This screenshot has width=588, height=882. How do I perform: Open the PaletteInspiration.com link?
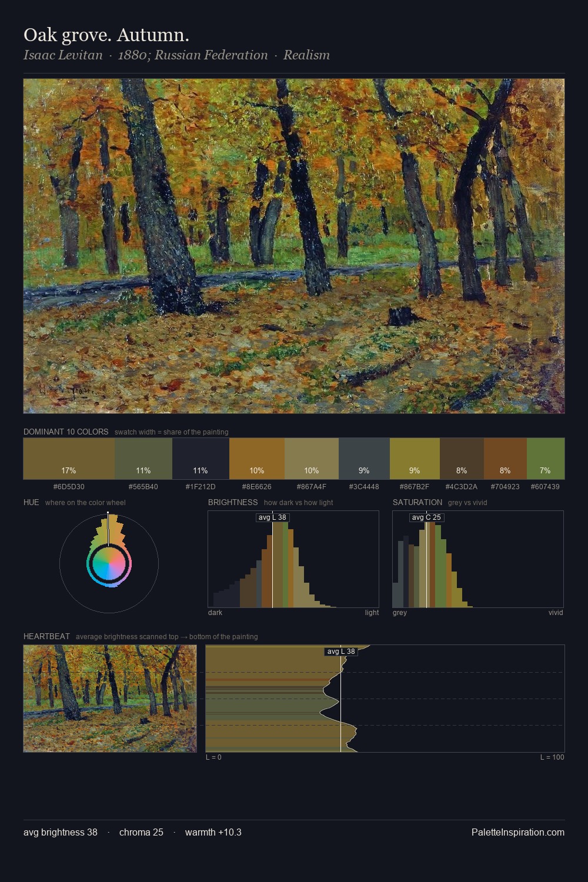518,832
